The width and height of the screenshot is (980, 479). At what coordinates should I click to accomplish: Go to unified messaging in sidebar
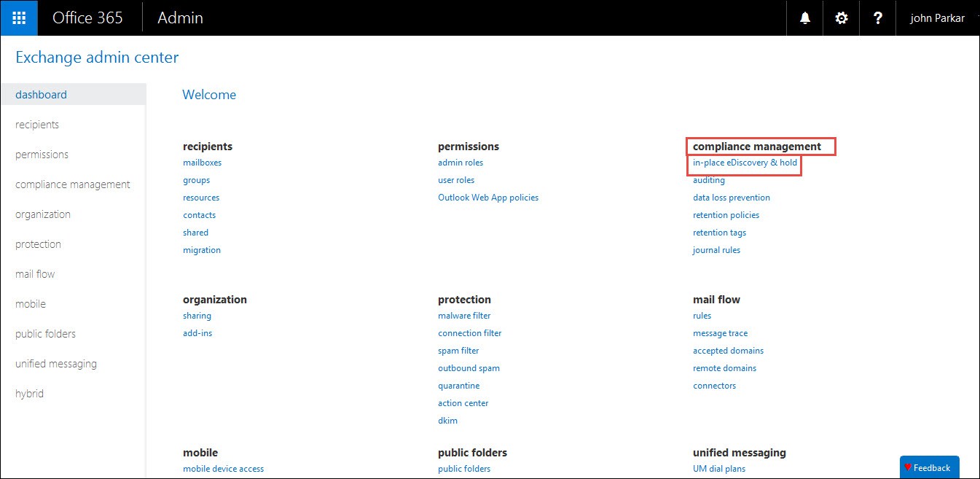coord(55,363)
